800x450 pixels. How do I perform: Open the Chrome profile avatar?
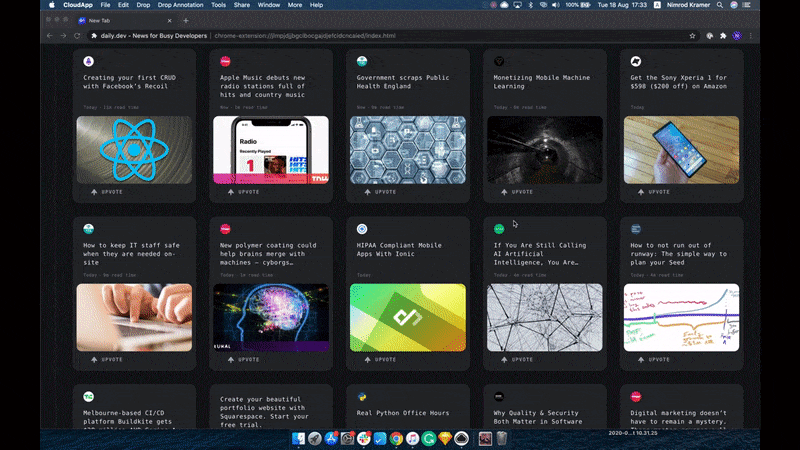(x=737, y=36)
